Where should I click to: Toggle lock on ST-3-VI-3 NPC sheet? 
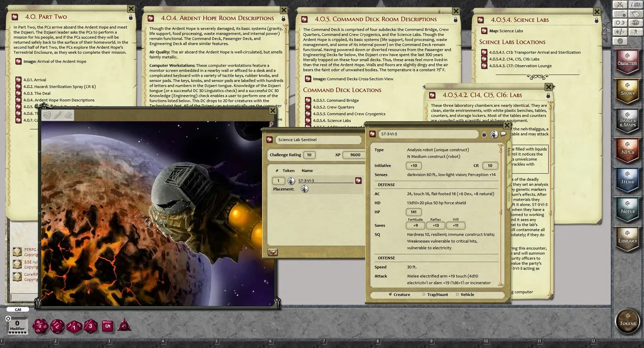point(484,134)
